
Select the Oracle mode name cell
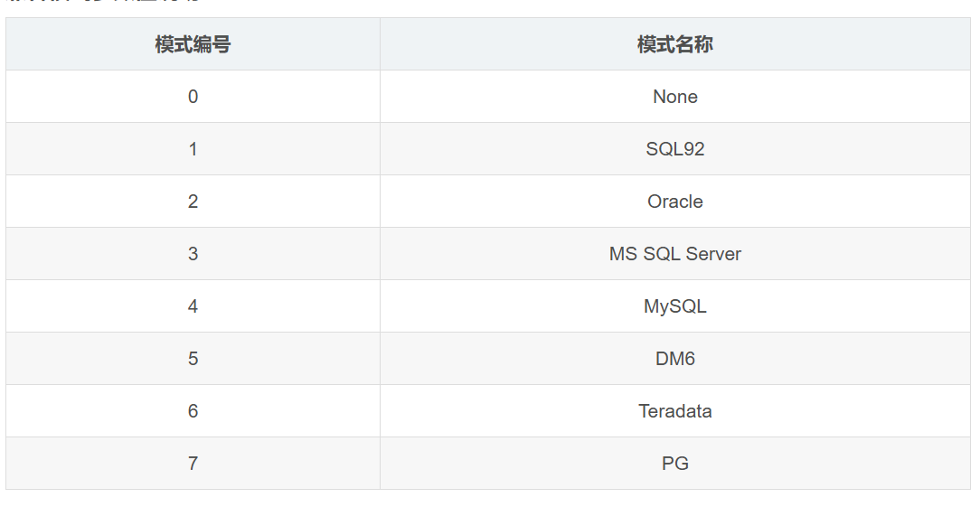(x=675, y=202)
